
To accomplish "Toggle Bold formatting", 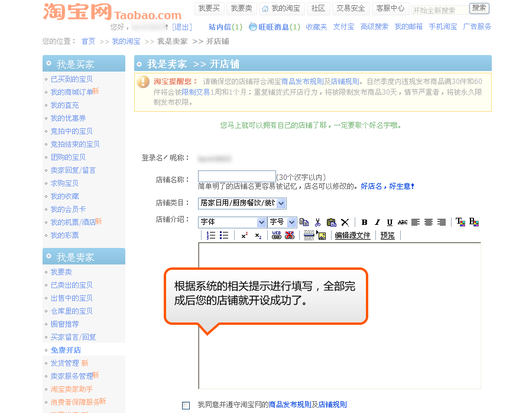I will point(364,222).
